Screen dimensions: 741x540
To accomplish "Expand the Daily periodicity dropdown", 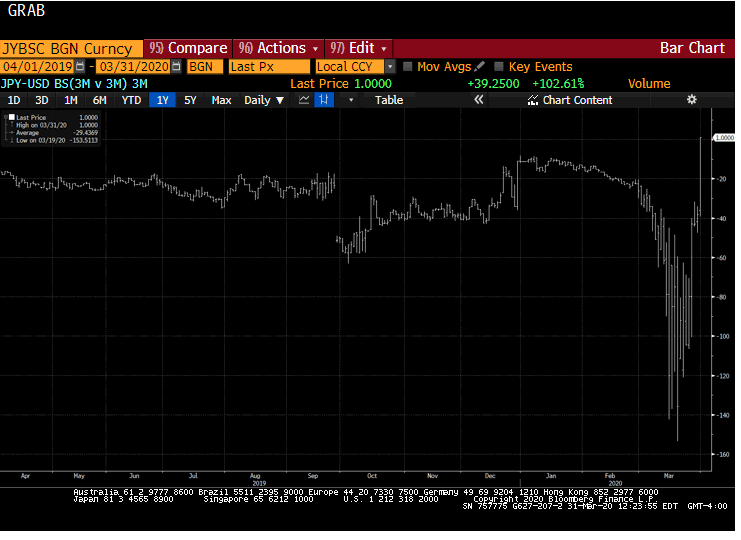I will pyautogui.click(x=280, y=100).
